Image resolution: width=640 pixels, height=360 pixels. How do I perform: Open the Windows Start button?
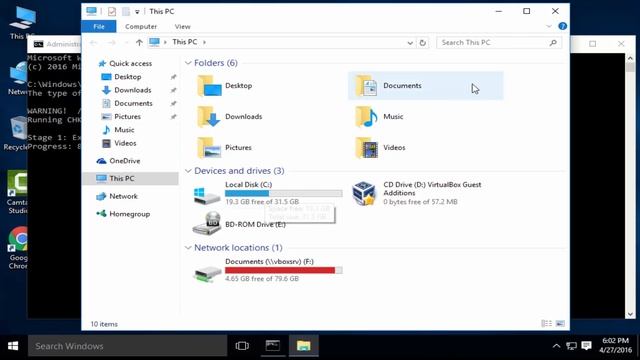coord(13,346)
